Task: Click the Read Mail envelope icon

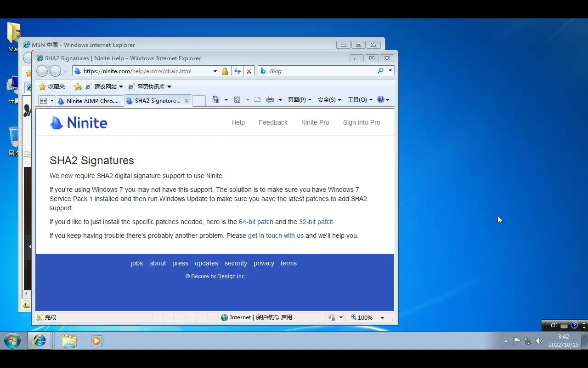Action: coord(257,99)
